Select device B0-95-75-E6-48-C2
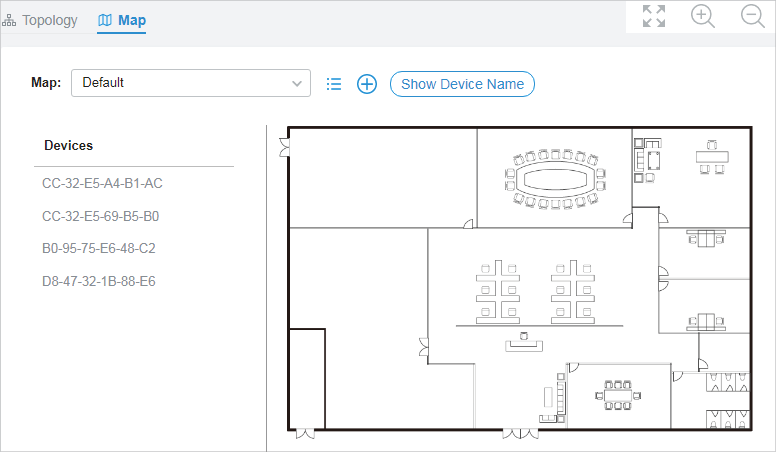 coord(99,249)
